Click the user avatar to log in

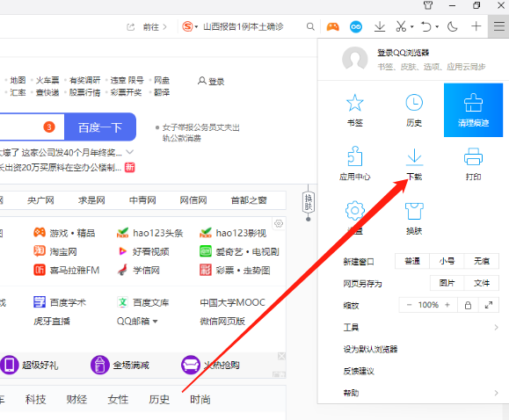click(x=355, y=59)
